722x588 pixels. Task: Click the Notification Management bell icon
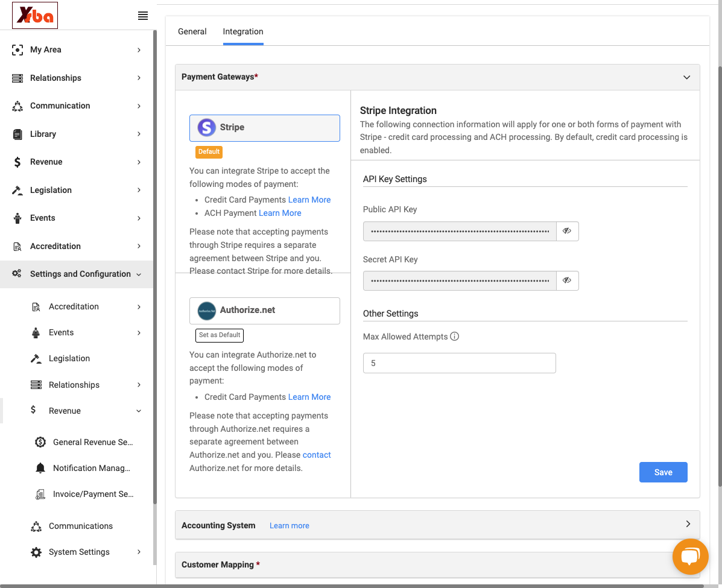[x=40, y=468]
